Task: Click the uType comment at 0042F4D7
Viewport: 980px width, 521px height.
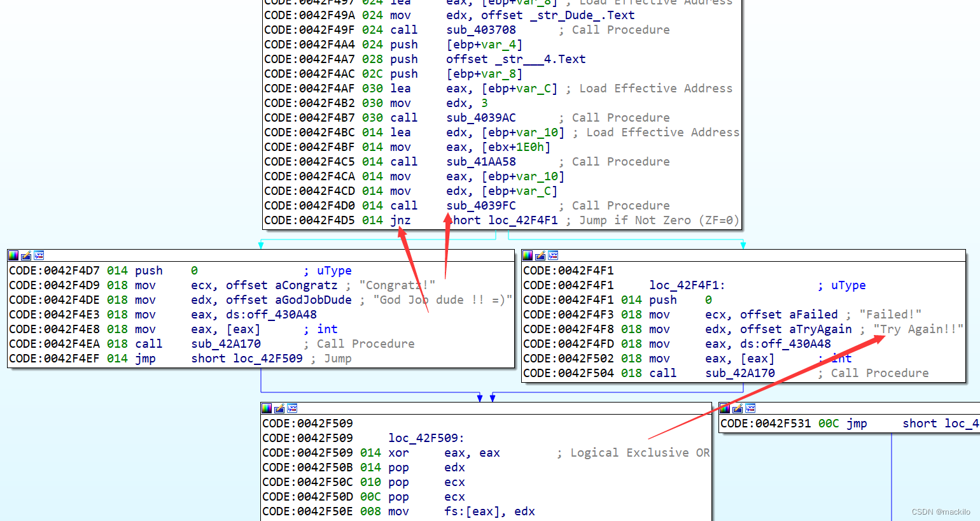Action: pos(334,271)
